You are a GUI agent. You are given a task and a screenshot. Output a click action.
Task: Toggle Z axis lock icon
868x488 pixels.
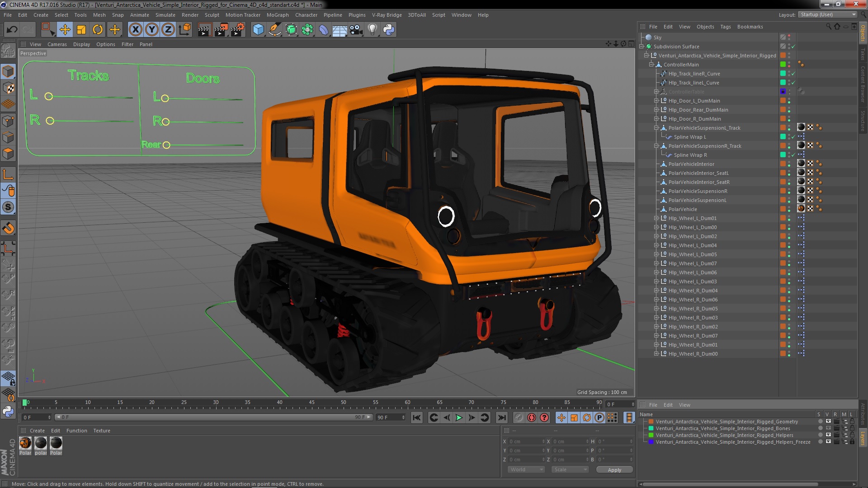(168, 30)
